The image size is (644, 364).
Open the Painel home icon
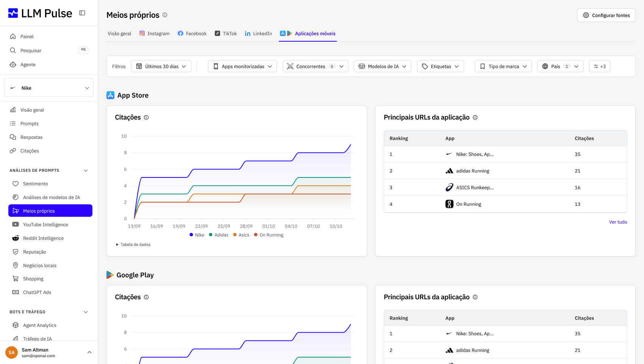(13, 36)
